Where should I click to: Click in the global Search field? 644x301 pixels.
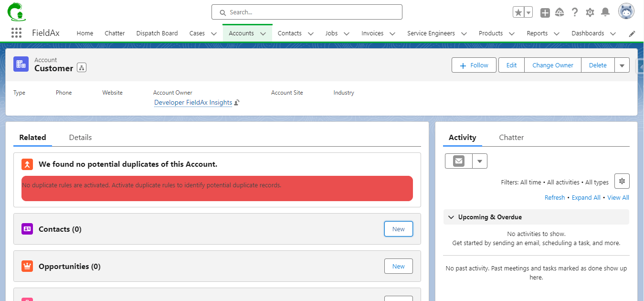pos(307,12)
